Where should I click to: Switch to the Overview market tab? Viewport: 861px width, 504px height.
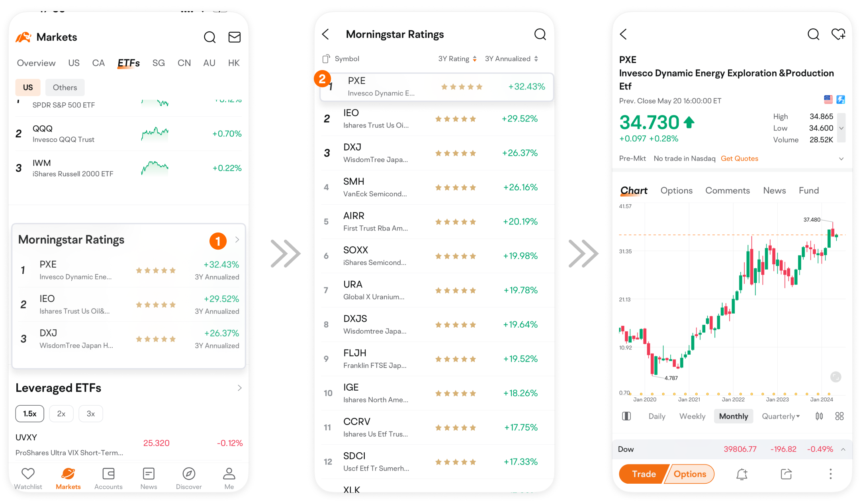36,63
